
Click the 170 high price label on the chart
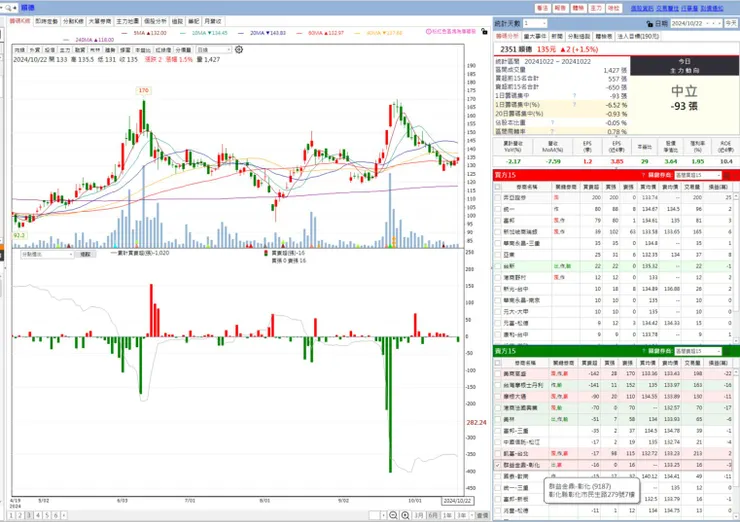pos(143,90)
